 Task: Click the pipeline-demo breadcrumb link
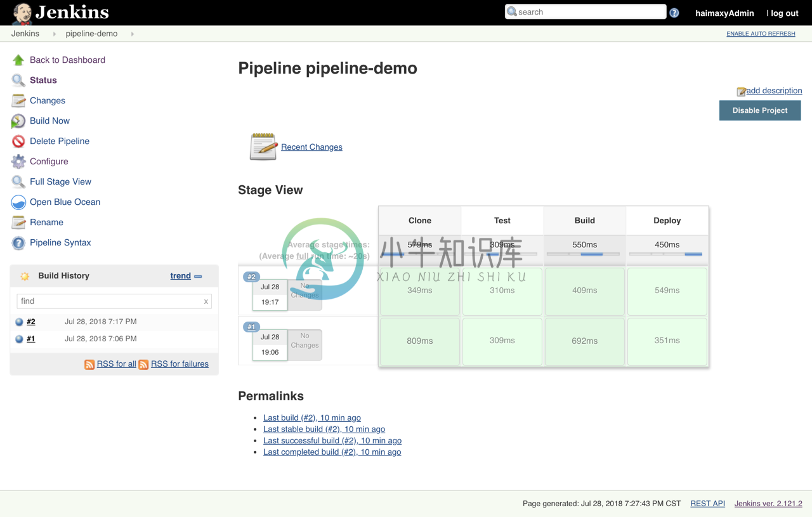point(91,34)
